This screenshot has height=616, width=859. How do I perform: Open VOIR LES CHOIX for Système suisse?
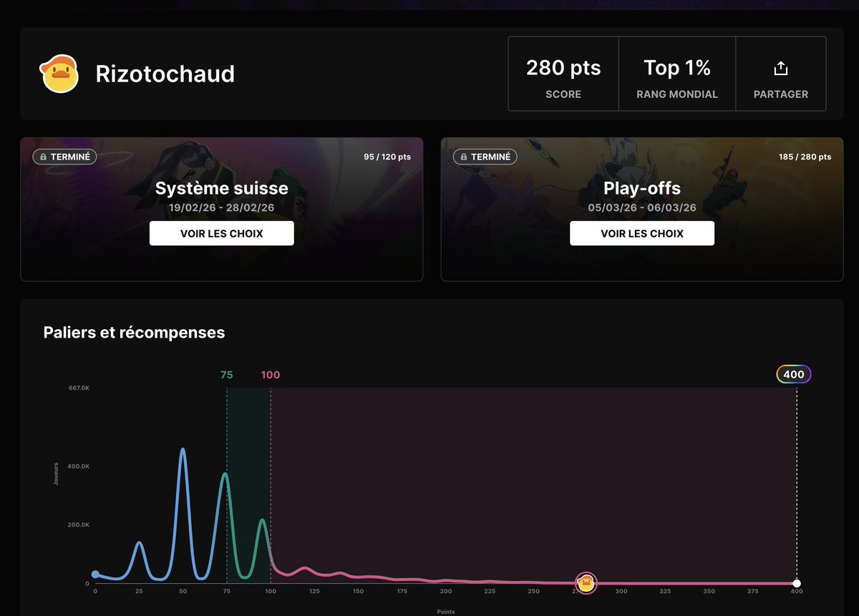point(222,233)
